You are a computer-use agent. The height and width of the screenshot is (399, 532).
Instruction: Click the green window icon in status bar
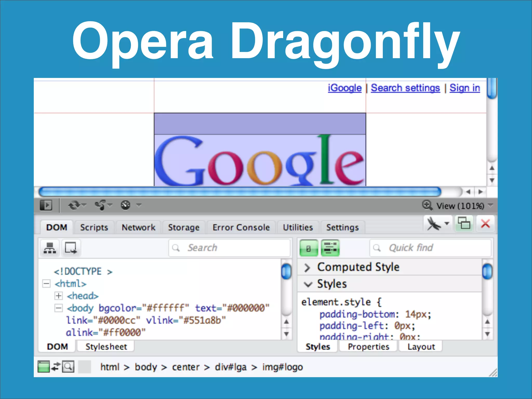tap(44, 367)
